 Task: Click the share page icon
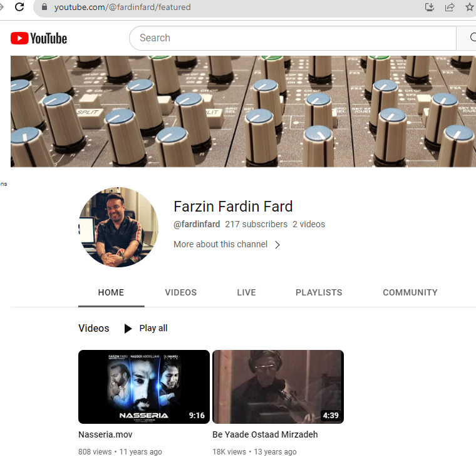click(450, 7)
